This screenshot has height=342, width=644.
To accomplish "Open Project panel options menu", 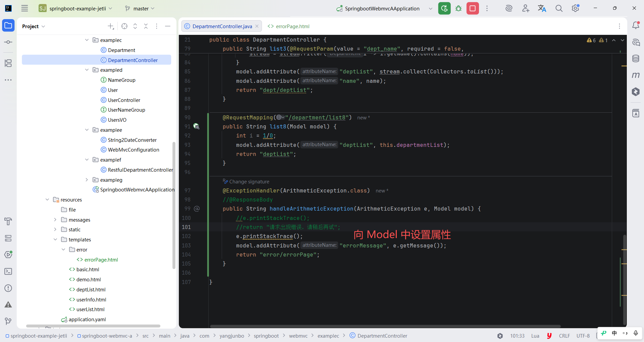I will click(x=157, y=26).
